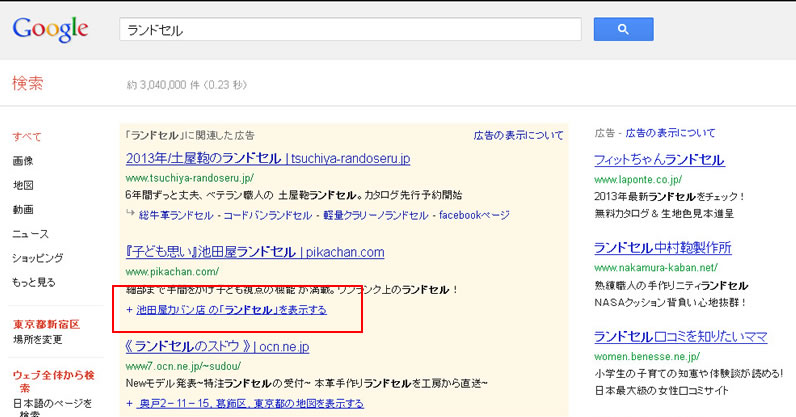Open the 2013年/土屋鞄のランドセル ad title
Image resolution: width=796 pixels, height=417 pixels.
tap(268, 158)
